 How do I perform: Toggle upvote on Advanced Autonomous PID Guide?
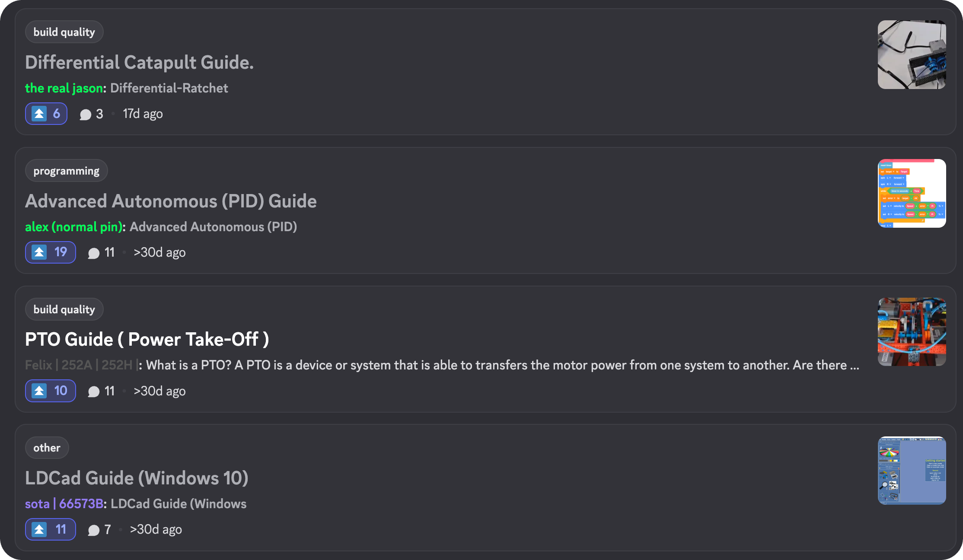[x=50, y=252]
